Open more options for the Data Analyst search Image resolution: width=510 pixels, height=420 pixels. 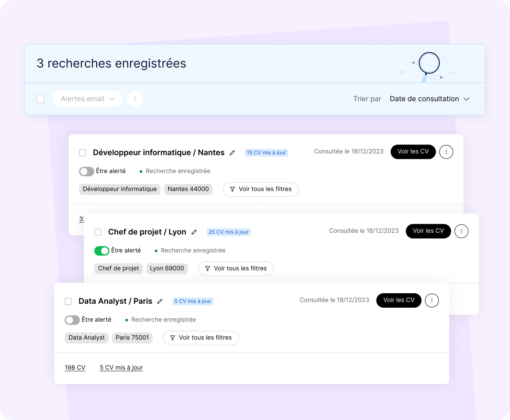[432, 300]
